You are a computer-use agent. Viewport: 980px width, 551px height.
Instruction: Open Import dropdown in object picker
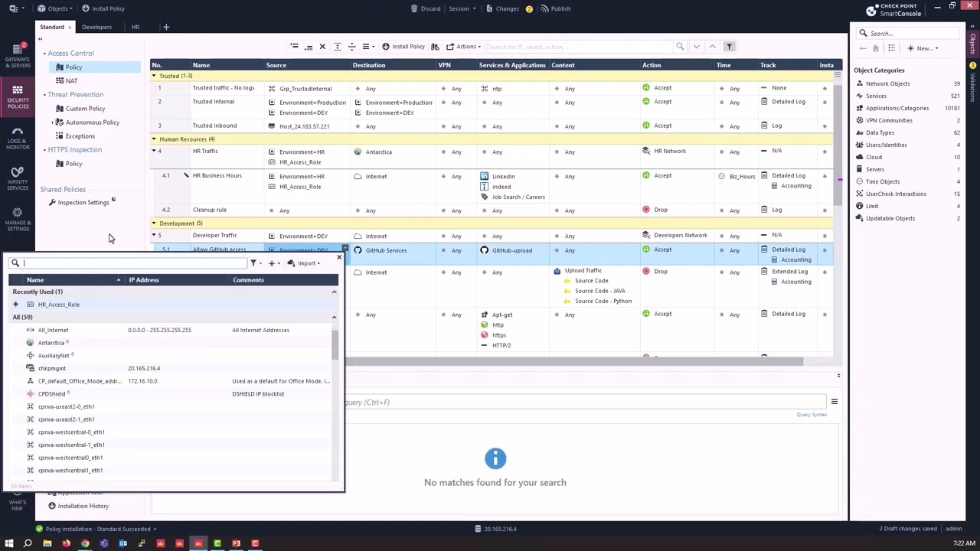click(x=304, y=263)
